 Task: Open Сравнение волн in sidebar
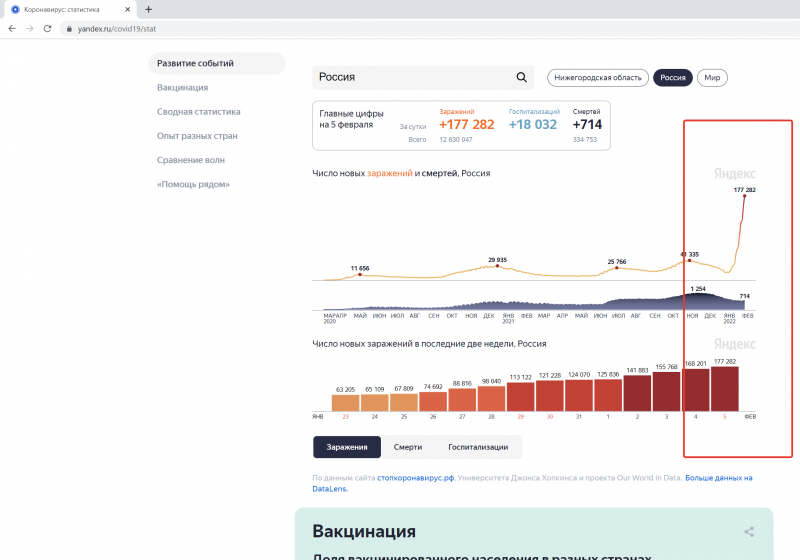click(x=190, y=160)
